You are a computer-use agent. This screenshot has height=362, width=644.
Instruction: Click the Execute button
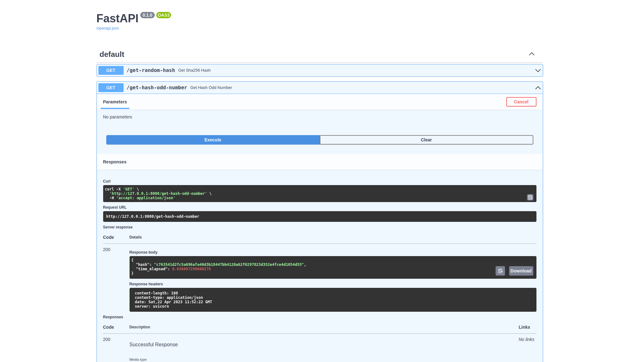tap(213, 140)
